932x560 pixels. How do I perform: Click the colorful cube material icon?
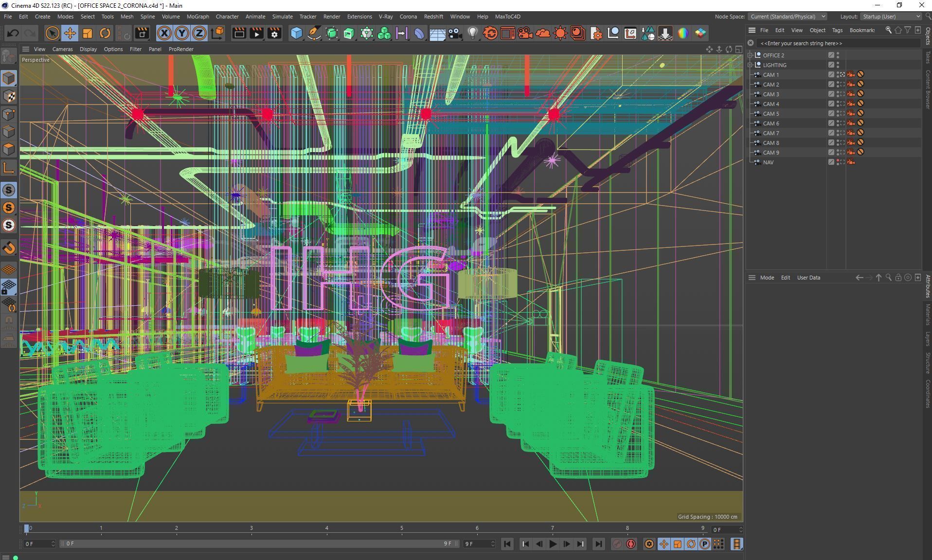coord(700,33)
